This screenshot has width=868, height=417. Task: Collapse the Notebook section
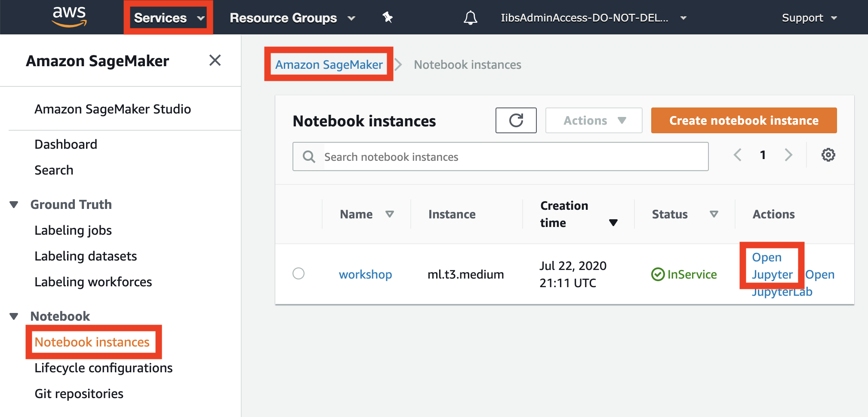pos(14,316)
